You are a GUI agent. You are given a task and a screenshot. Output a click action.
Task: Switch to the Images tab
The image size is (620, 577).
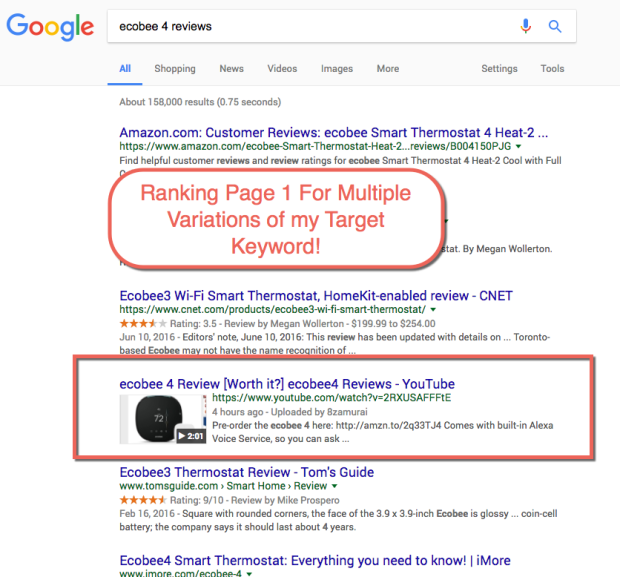coord(337,68)
